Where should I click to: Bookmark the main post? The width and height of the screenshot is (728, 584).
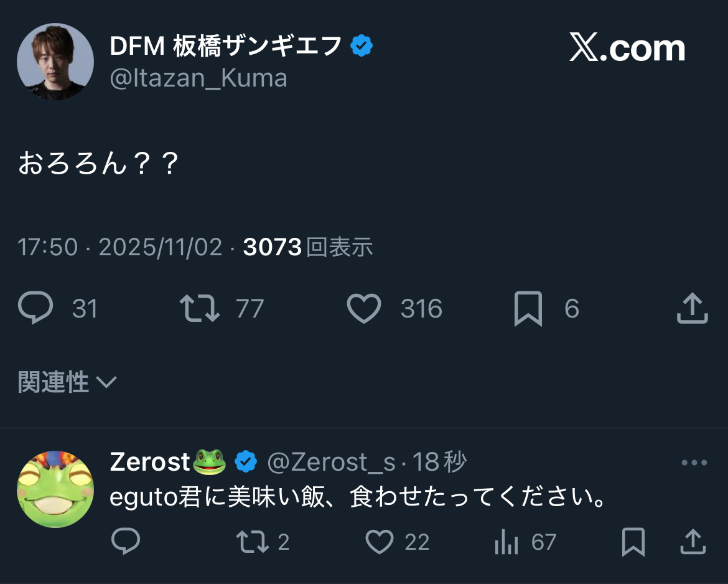pyautogui.click(x=528, y=309)
